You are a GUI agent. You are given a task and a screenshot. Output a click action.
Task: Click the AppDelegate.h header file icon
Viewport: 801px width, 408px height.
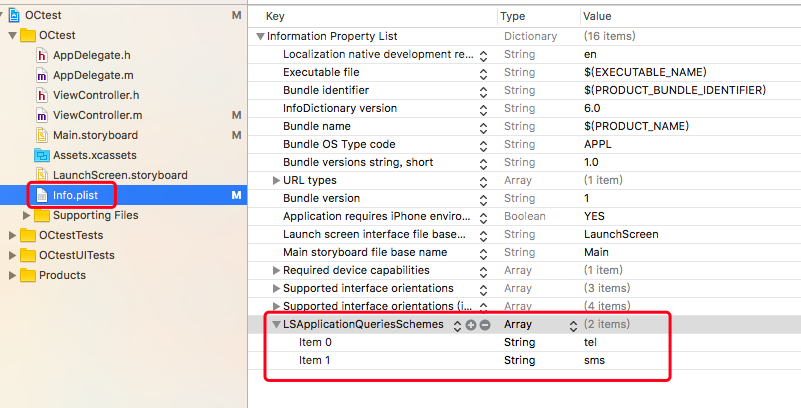coord(42,55)
